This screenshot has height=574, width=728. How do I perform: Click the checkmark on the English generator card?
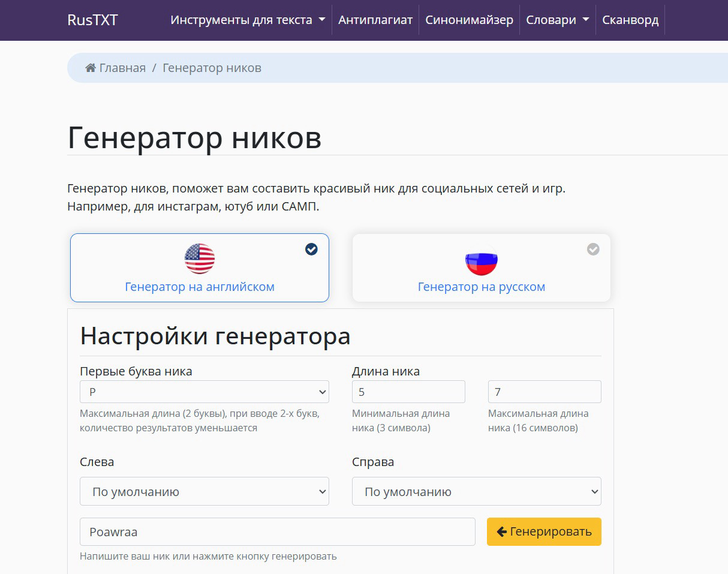(x=311, y=250)
